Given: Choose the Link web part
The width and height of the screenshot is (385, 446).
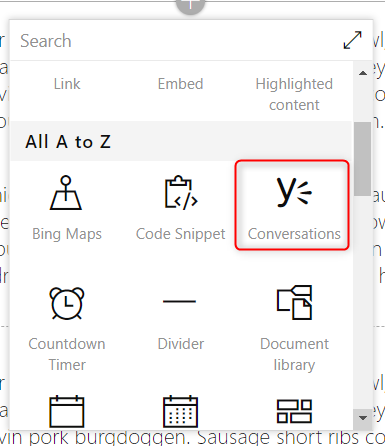Looking at the screenshot, I should [67, 84].
